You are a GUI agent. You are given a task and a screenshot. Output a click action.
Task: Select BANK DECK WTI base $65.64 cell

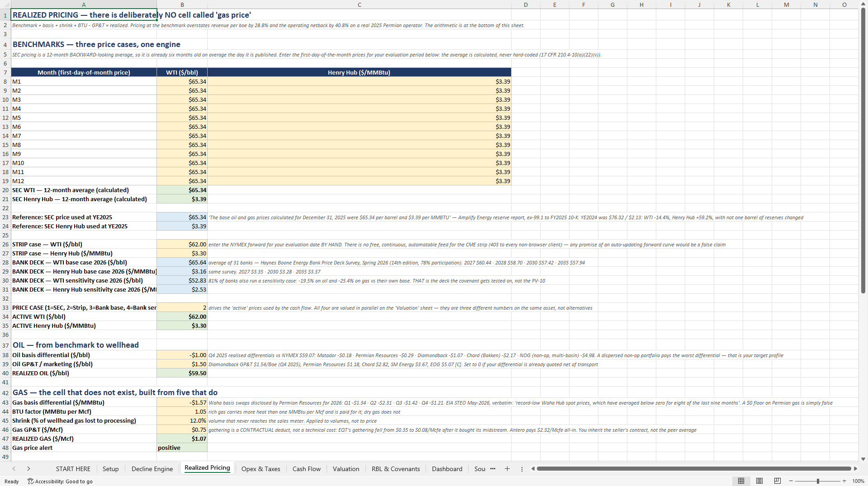tap(182, 262)
